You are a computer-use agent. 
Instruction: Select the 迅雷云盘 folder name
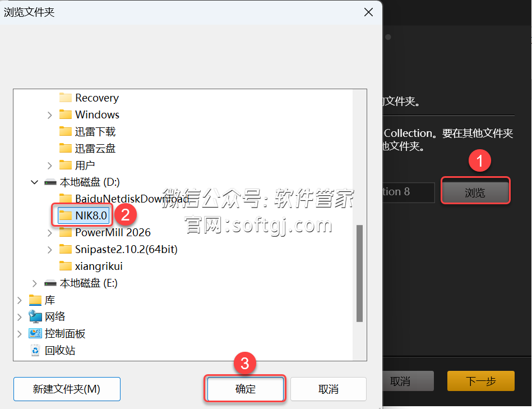[95, 148]
